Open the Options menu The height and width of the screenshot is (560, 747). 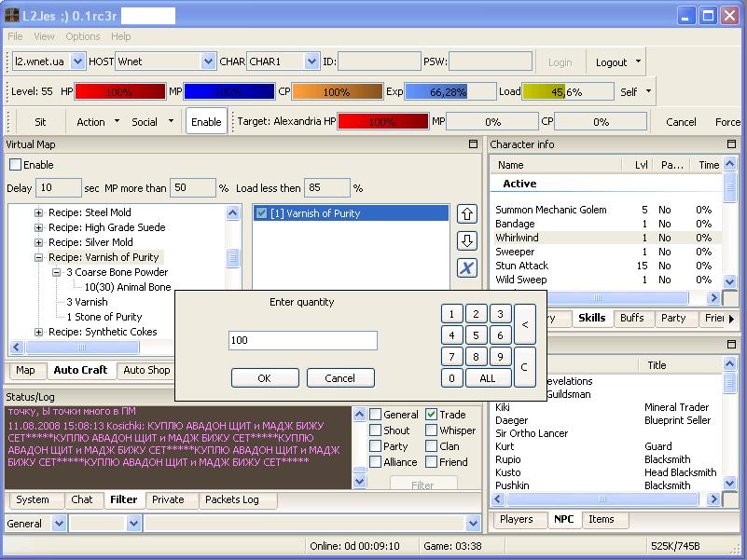[x=83, y=36]
